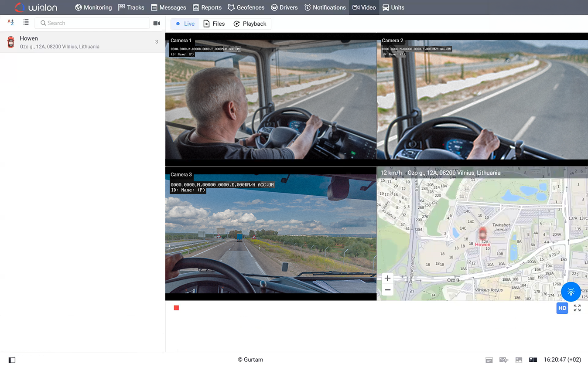The height and width of the screenshot is (367, 588).
Task: Sort the unit list alphabetically (A–Z icon)
Action: click(x=11, y=23)
